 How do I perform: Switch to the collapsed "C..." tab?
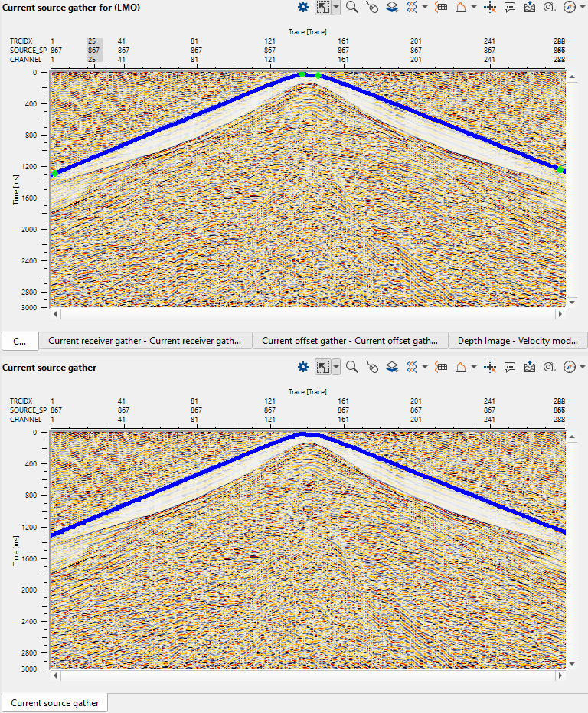[x=20, y=341]
